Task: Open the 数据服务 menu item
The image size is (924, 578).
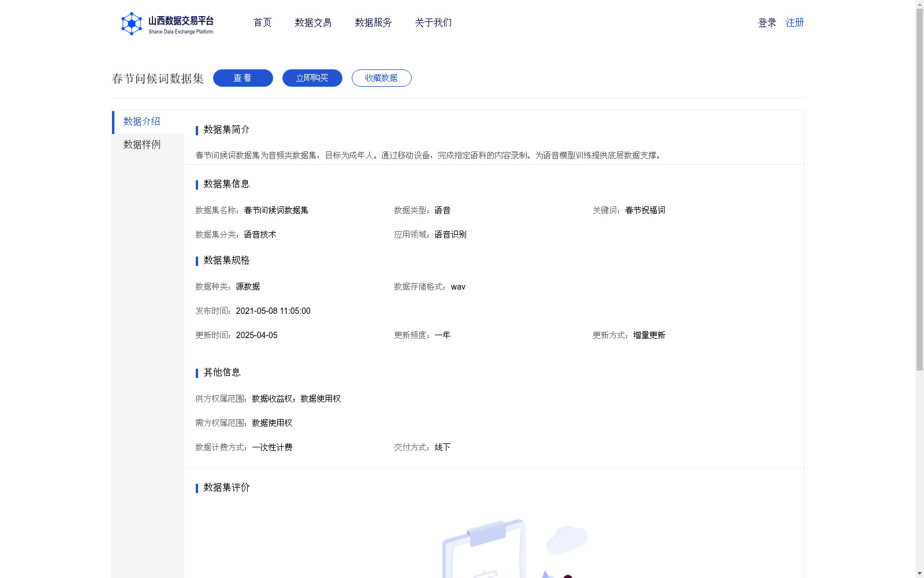Action: pos(373,23)
